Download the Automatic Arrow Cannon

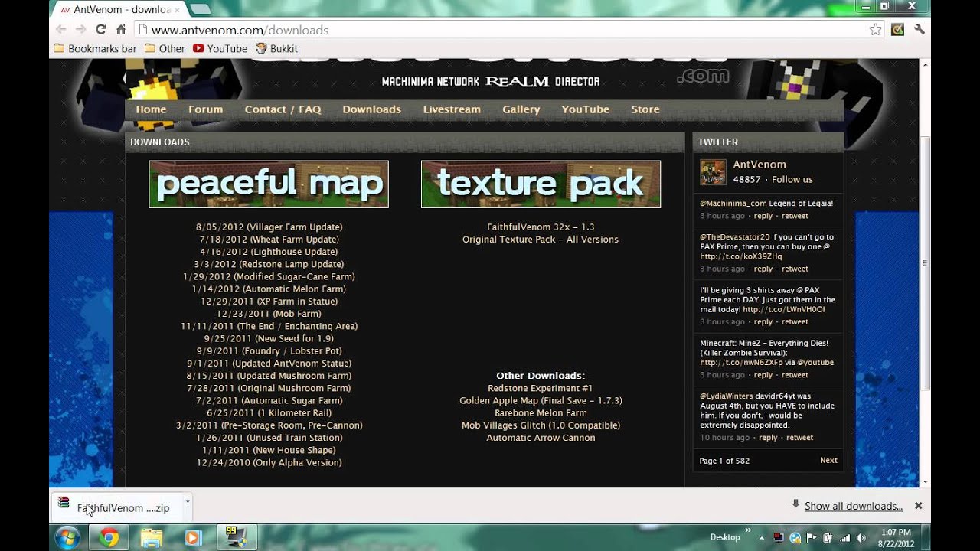pyautogui.click(x=541, y=438)
